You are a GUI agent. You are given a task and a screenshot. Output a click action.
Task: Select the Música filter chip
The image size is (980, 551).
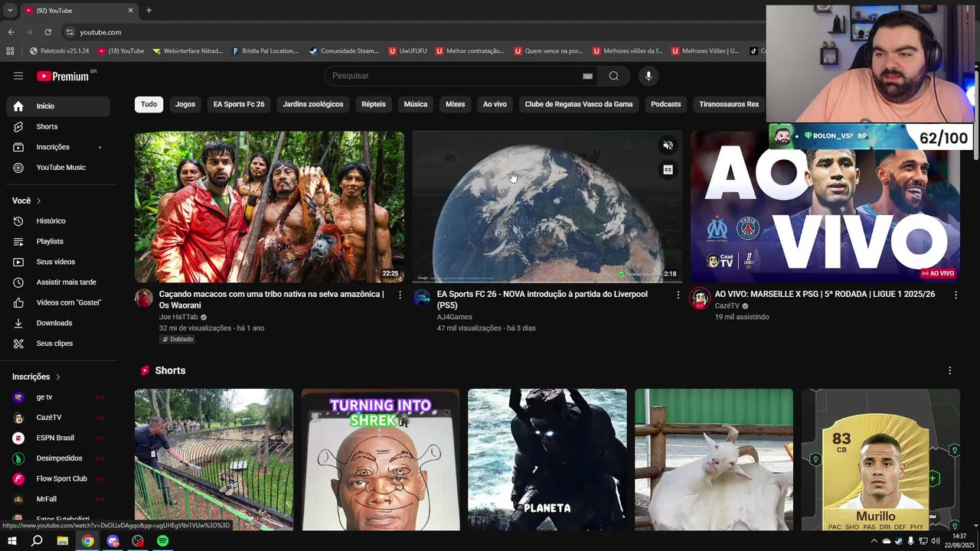coord(416,104)
